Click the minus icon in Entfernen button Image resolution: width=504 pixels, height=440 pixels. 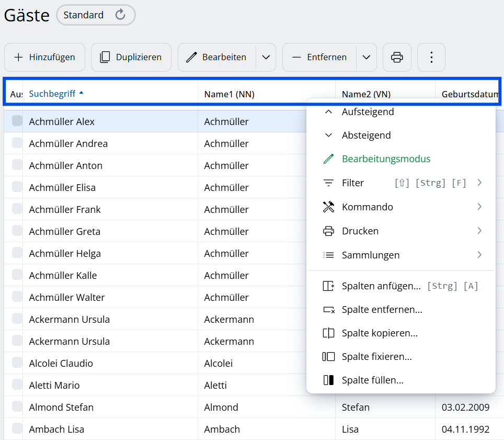(296, 58)
